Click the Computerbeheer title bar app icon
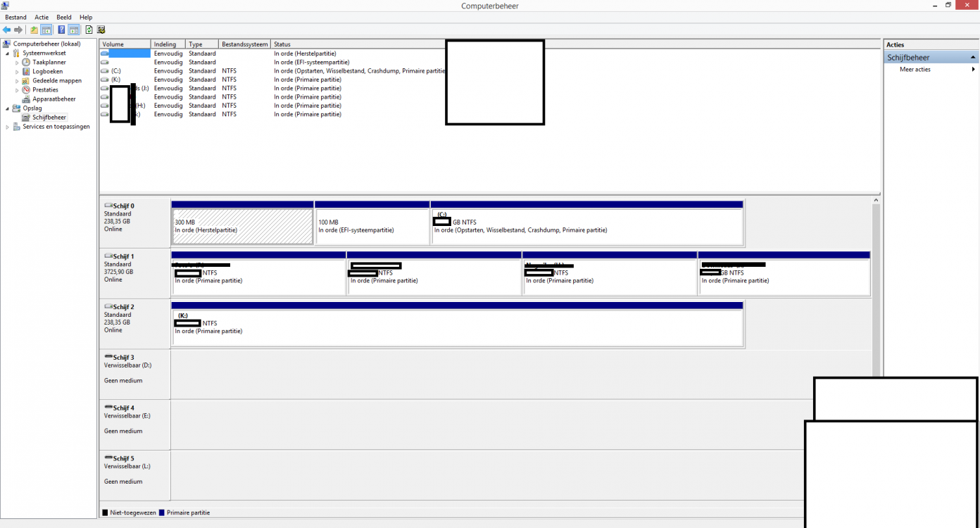Image resolution: width=980 pixels, height=528 pixels. (6, 5)
